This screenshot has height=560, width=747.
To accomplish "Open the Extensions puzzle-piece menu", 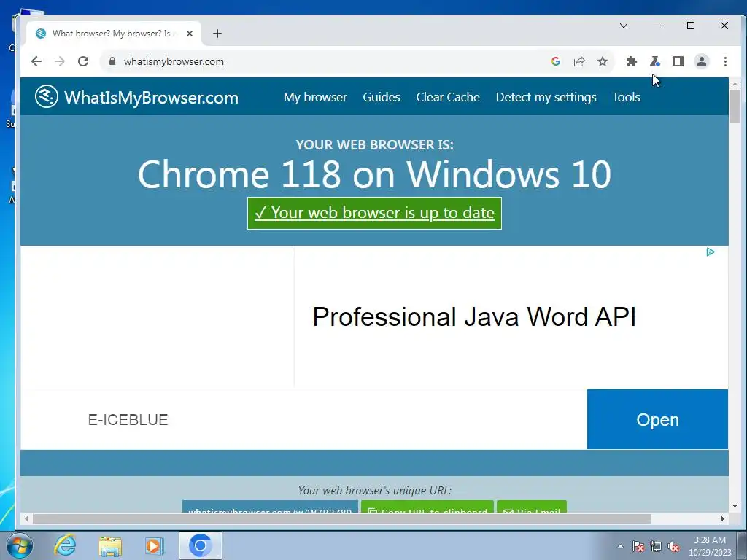I will click(632, 61).
